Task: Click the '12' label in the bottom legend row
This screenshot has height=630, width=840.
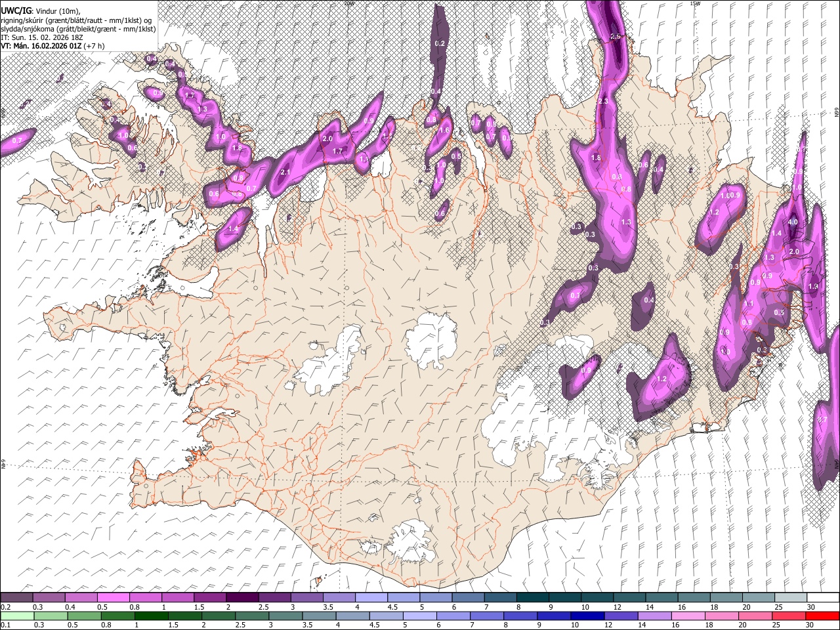Action: (608, 625)
